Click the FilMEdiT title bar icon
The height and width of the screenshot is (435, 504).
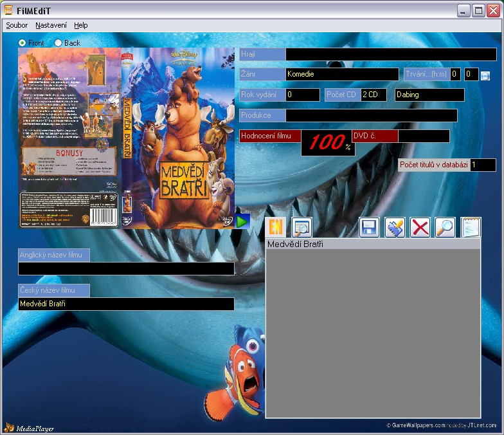tap(9, 10)
